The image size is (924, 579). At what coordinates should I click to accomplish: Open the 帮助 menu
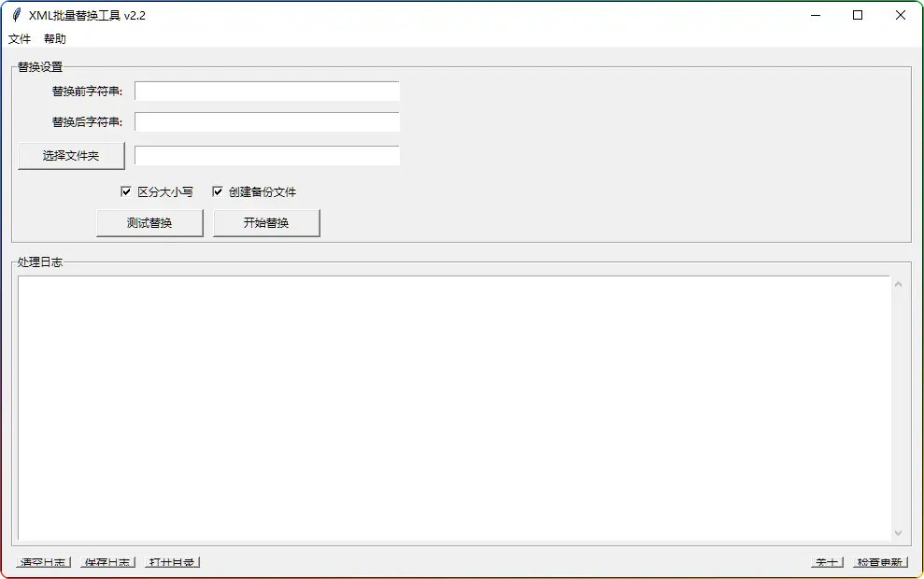55,39
